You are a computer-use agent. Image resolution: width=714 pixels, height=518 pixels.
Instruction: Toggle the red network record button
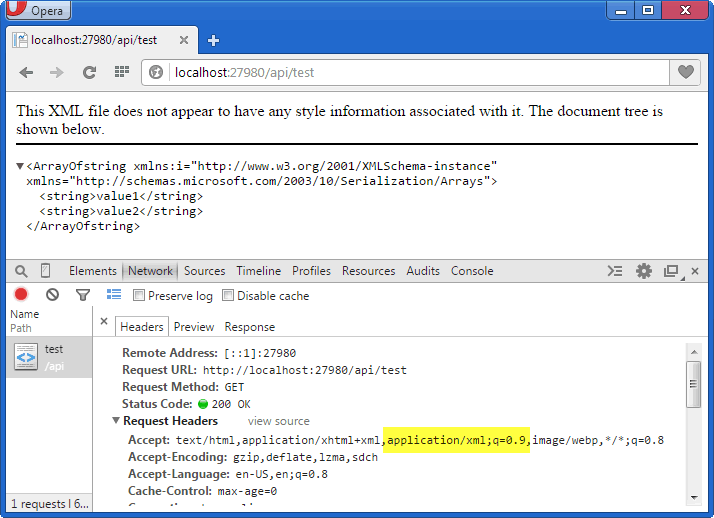[x=21, y=295]
